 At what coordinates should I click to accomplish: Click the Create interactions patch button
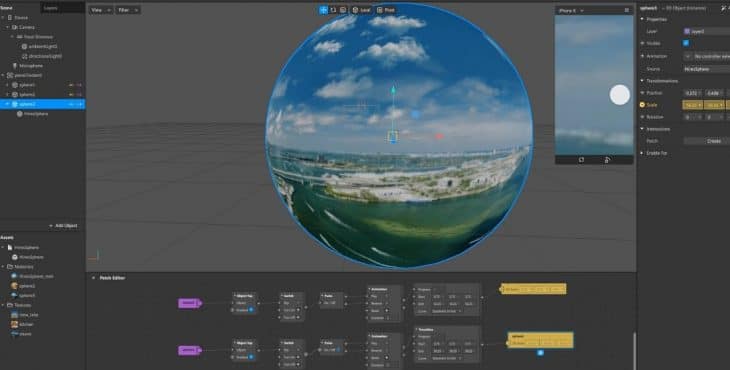tap(707, 141)
